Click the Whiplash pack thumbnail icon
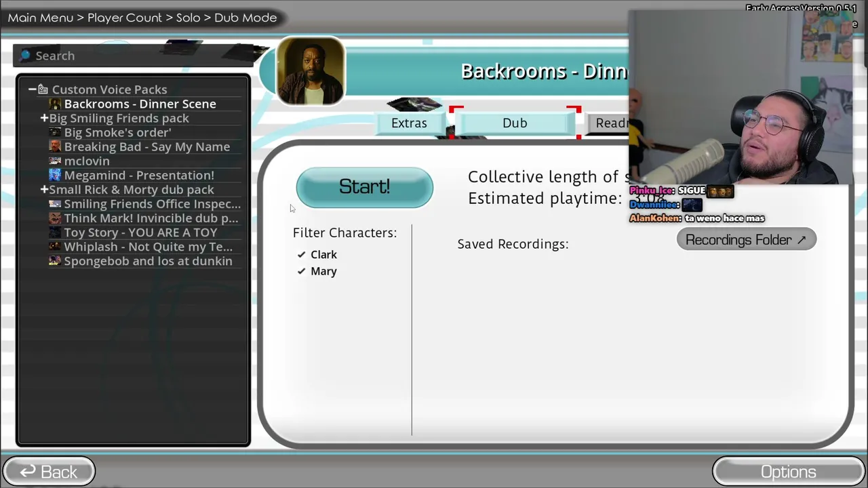Viewport: 868px width, 488px height. click(x=55, y=247)
